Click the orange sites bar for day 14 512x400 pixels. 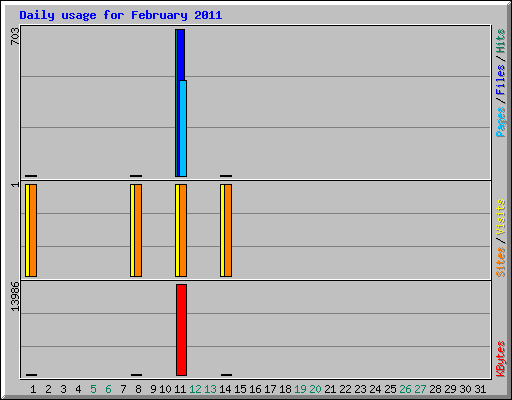click(x=228, y=230)
